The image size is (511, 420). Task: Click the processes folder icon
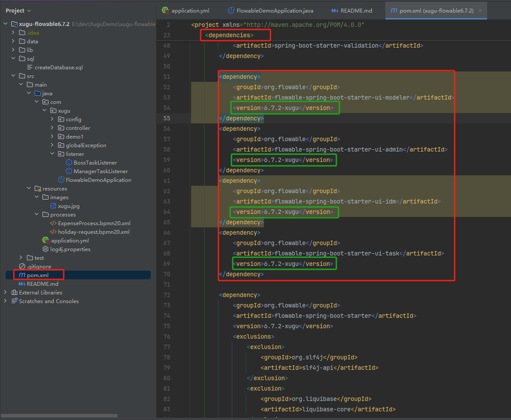[46, 215]
